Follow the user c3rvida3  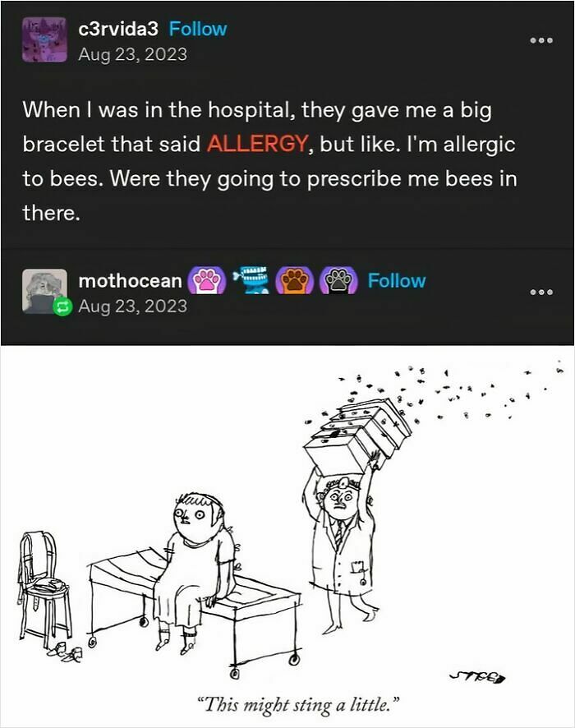[x=198, y=29]
